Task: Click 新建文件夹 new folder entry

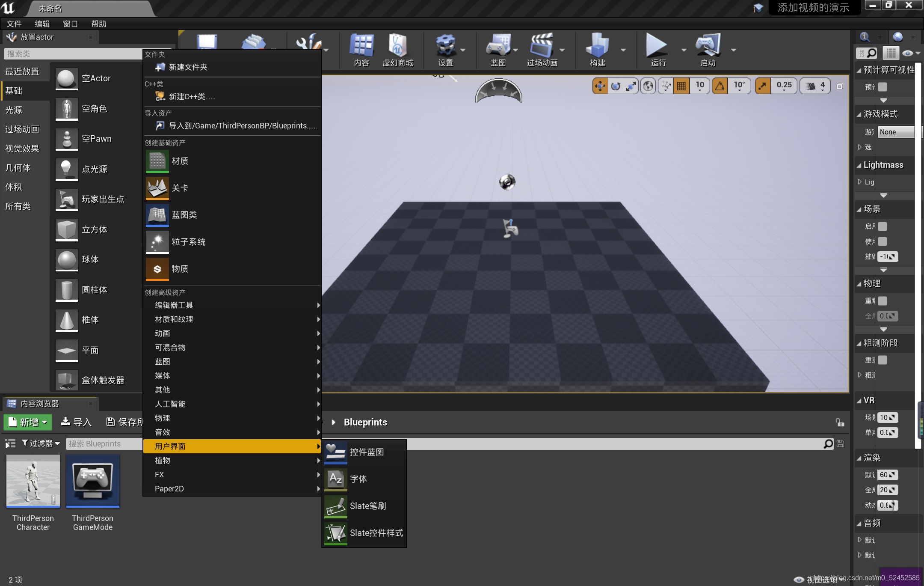Action: [x=232, y=67]
